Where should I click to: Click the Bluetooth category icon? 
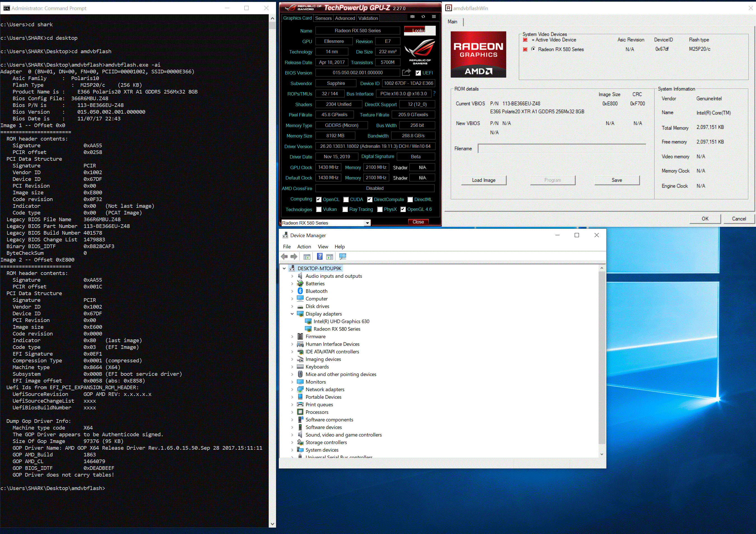(x=300, y=291)
